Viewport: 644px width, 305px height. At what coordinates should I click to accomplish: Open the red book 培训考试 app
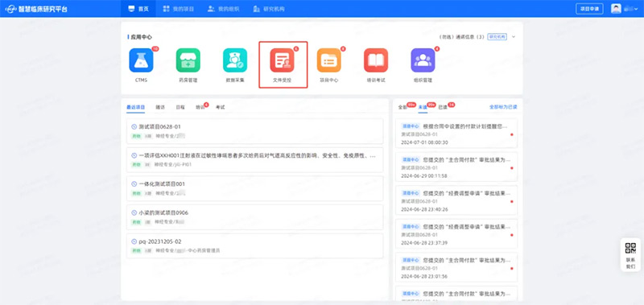click(376, 60)
